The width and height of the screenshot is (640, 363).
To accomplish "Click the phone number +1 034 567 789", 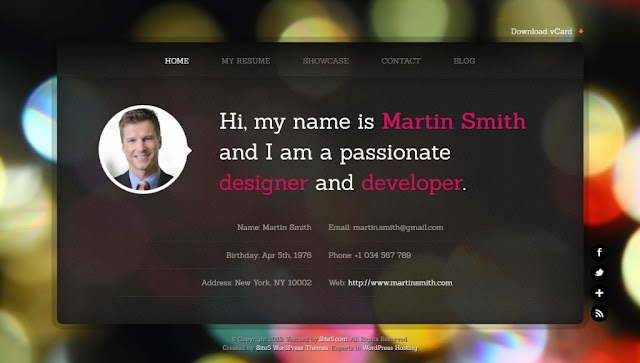I will [x=382, y=255].
